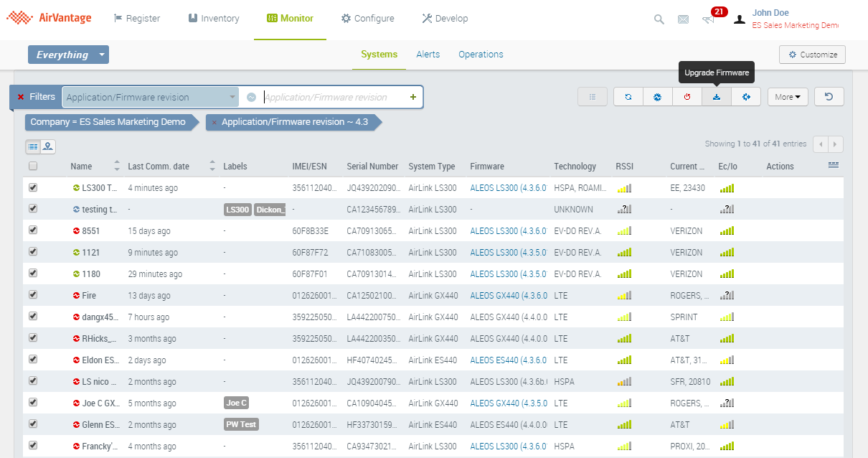Click the red reboot power icon
Image resolution: width=868 pixels, height=458 pixels.
[x=687, y=97]
